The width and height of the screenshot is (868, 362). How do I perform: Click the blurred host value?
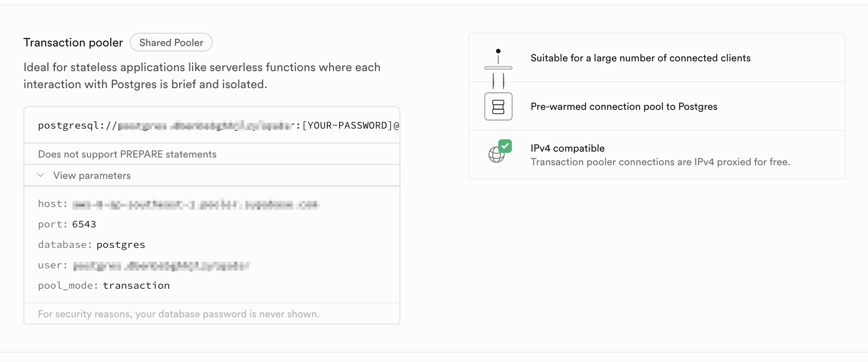point(196,205)
